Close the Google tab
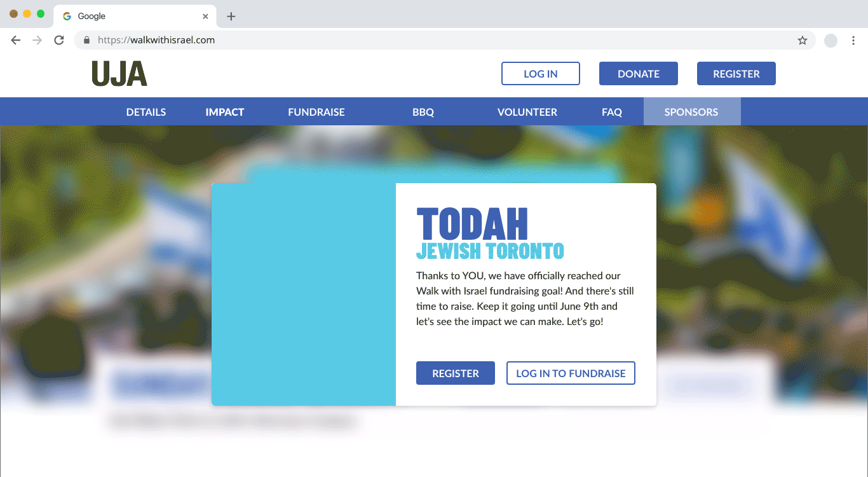This screenshot has width=868, height=477. click(205, 17)
